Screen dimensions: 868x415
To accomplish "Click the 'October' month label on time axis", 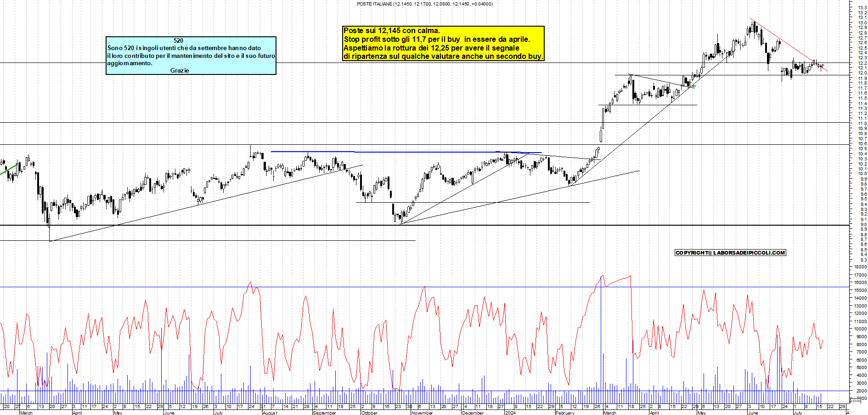I will [370, 413].
